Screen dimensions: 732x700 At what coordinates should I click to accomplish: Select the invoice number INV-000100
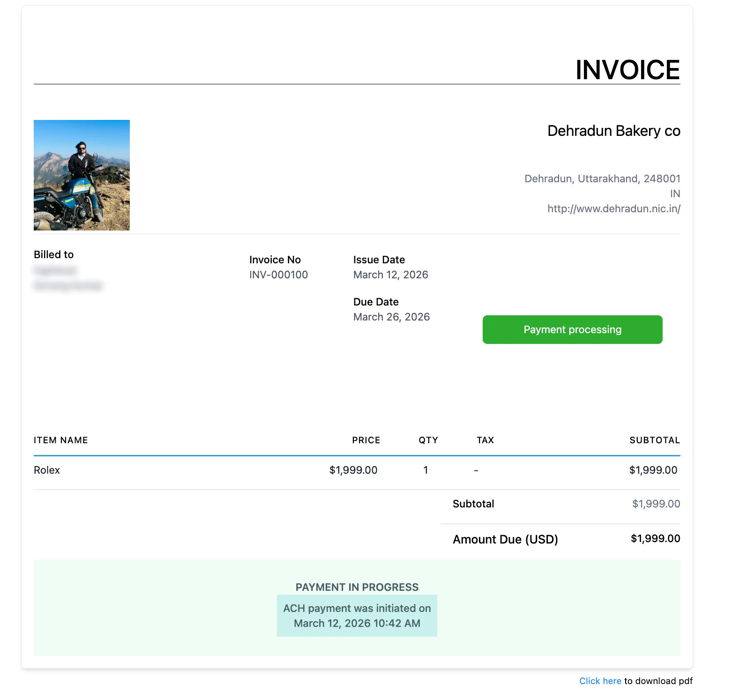pyautogui.click(x=278, y=275)
